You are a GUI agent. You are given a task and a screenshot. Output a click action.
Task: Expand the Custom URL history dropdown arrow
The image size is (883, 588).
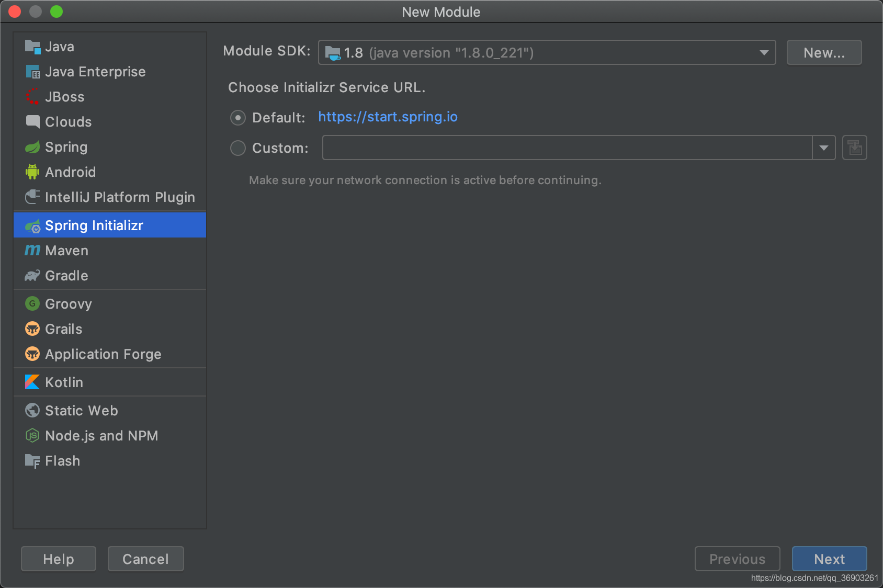point(824,148)
